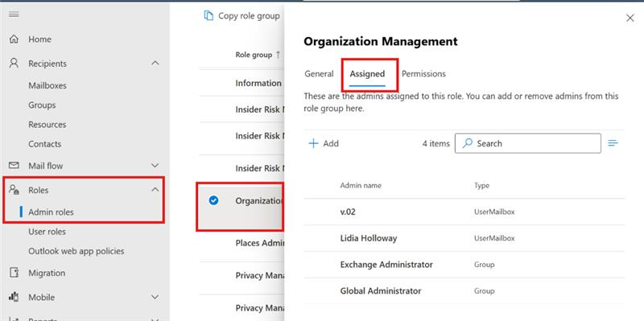Click the Admin name column header
The width and height of the screenshot is (644, 321).
click(361, 186)
